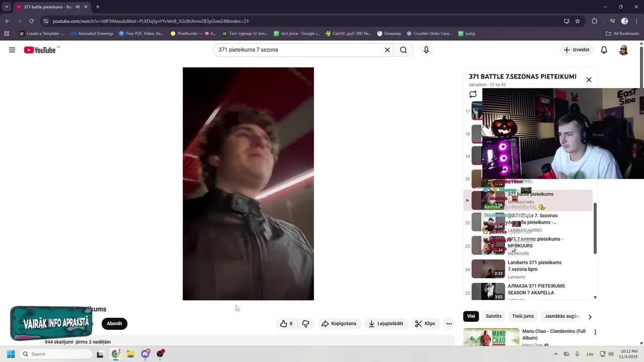The width and height of the screenshot is (644, 362).
Task: Select the Tieši jums filter chip
Action: point(523,316)
